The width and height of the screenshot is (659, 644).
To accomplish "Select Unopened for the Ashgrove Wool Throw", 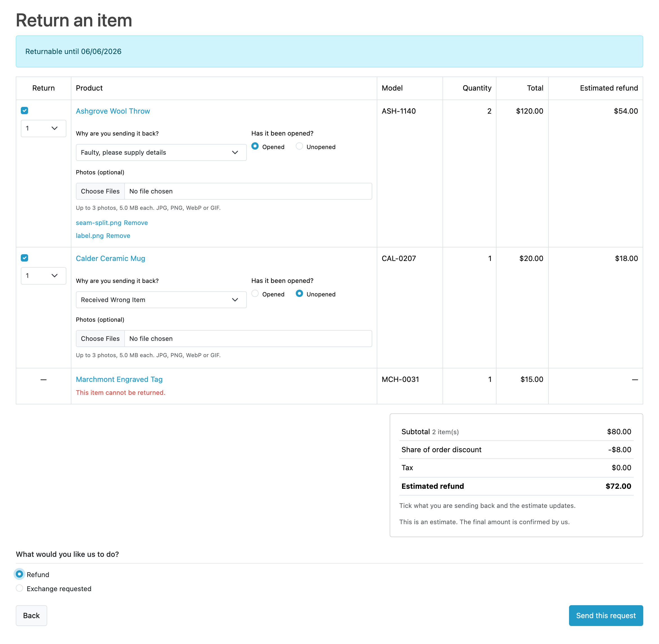I will 299,146.
